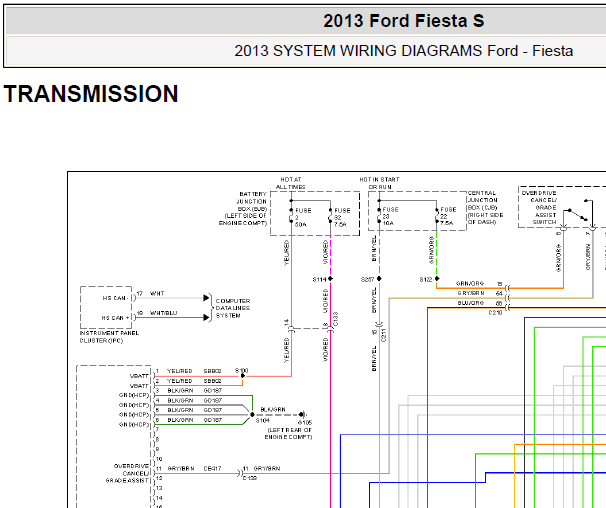
Task: Click the C211 connector label
Action: click(x=383, y=335)
